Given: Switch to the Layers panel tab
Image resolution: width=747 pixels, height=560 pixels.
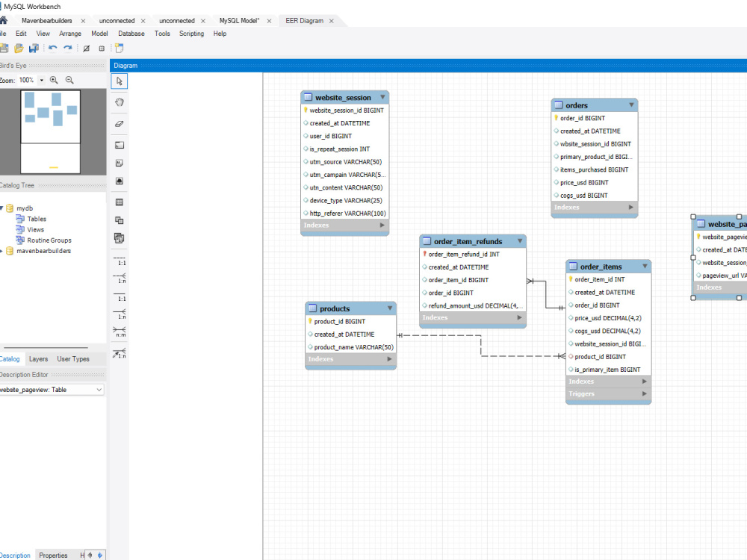Looking at the screenshot, I should click(x=38, y=359).
